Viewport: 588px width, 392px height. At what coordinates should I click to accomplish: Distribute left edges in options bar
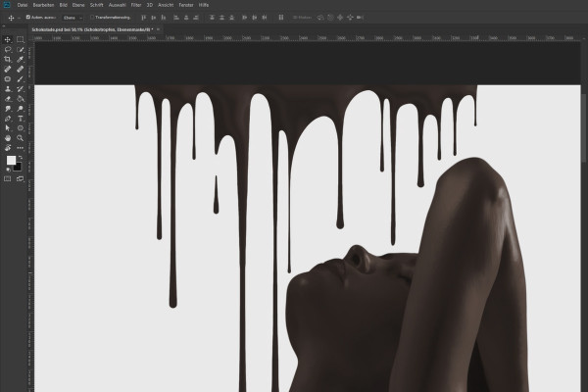(244, 18)
